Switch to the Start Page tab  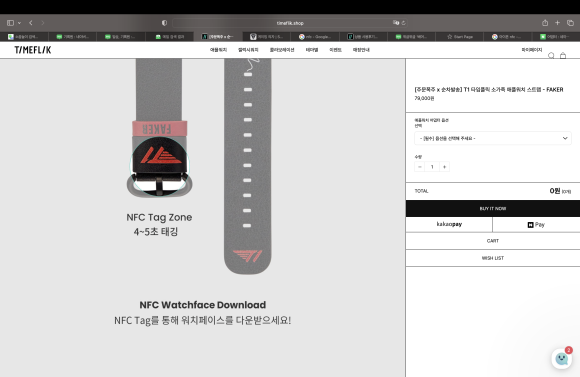point(460,37)
